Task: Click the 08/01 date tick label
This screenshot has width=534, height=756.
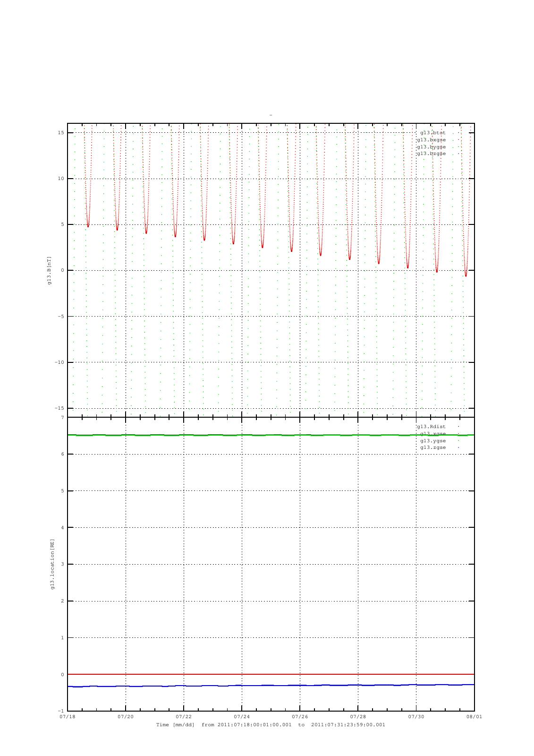Action: point(474,717)
